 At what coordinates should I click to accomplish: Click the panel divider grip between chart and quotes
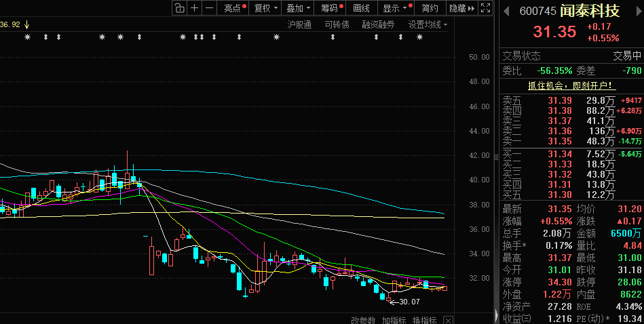497,156
